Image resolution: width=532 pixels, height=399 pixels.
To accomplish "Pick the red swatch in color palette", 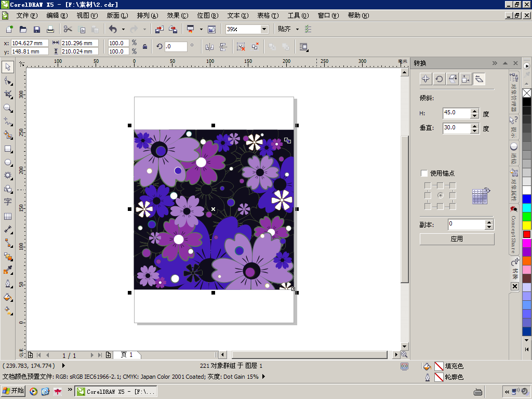I will coord(527,234).
